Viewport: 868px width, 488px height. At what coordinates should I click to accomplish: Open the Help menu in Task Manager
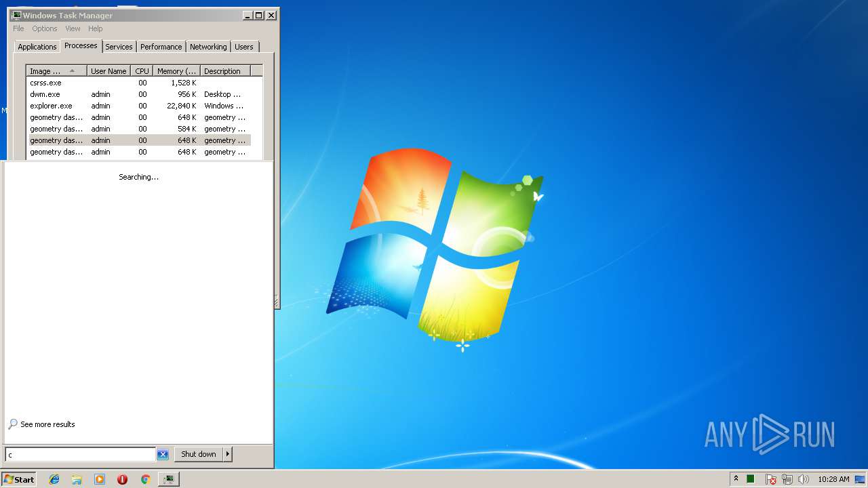tap(96, 28)
